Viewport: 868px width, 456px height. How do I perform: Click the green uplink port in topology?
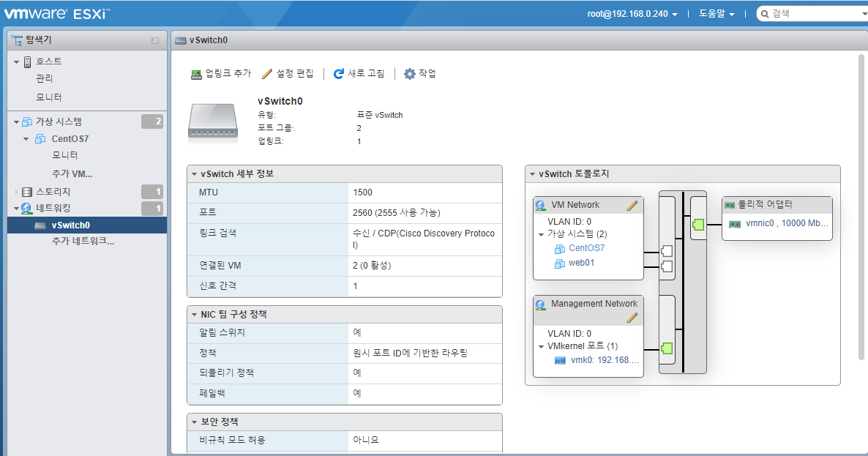699,225
